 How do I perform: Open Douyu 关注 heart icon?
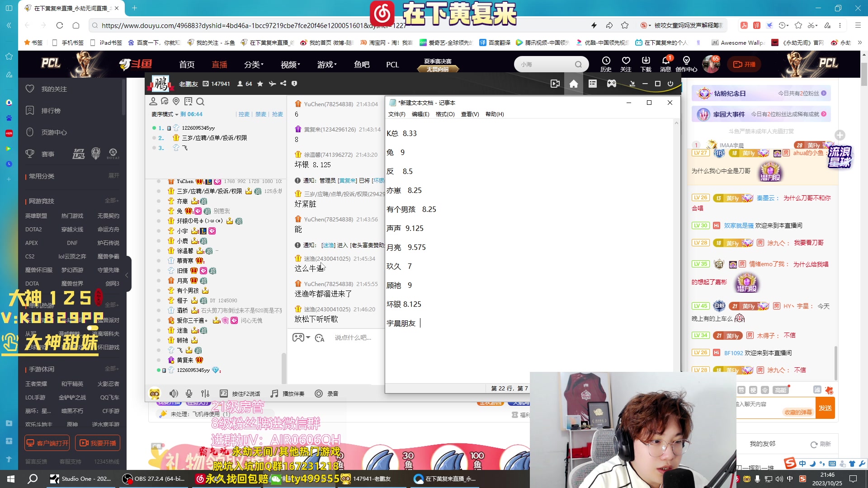click(x=626, y=64)
